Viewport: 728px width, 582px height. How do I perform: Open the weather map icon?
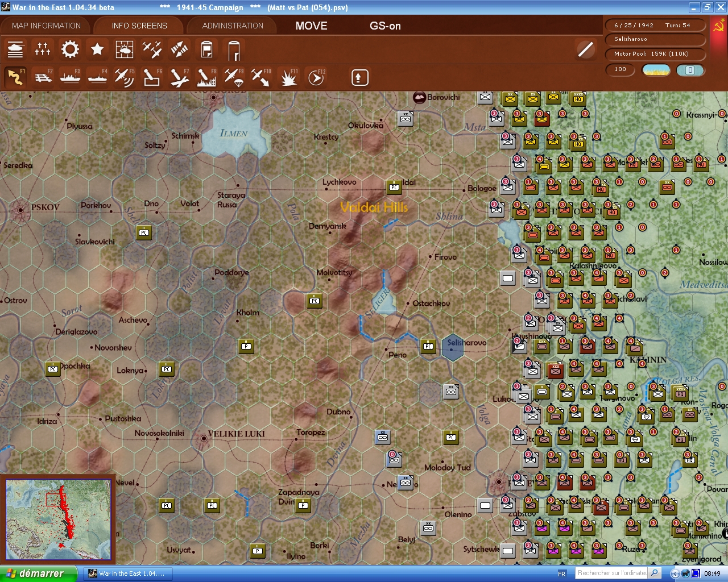(125, 49)
